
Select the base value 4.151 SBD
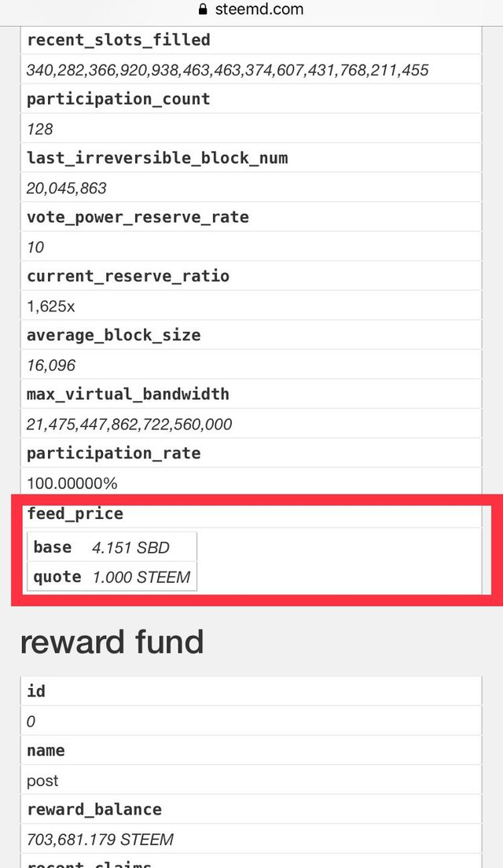[130, 547]
